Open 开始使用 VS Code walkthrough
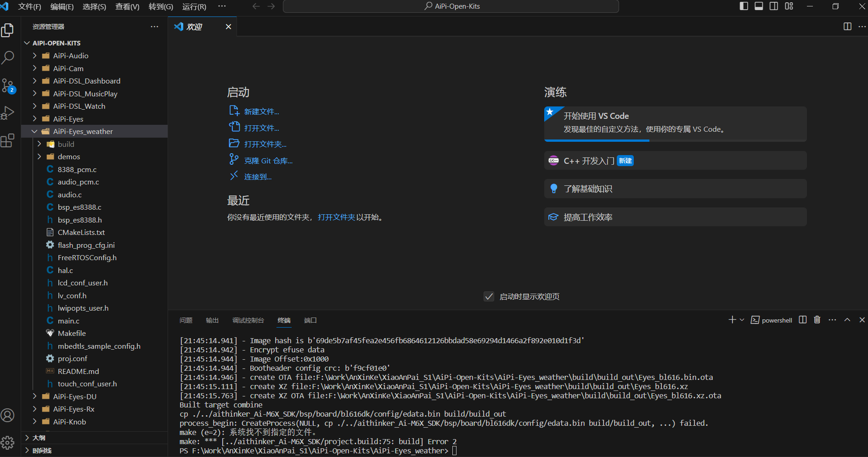The width and height of the screenshot is (868, 457). [x=675, y=124]
